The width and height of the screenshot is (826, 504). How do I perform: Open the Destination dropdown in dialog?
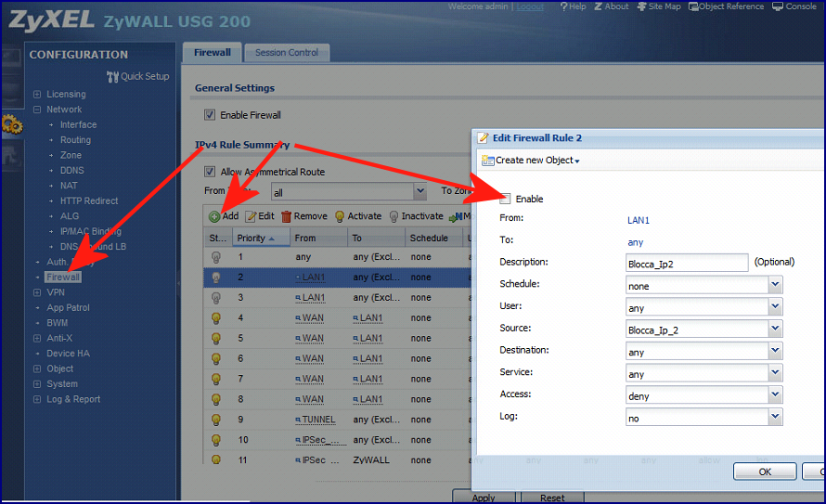click(x=775, y=351)
